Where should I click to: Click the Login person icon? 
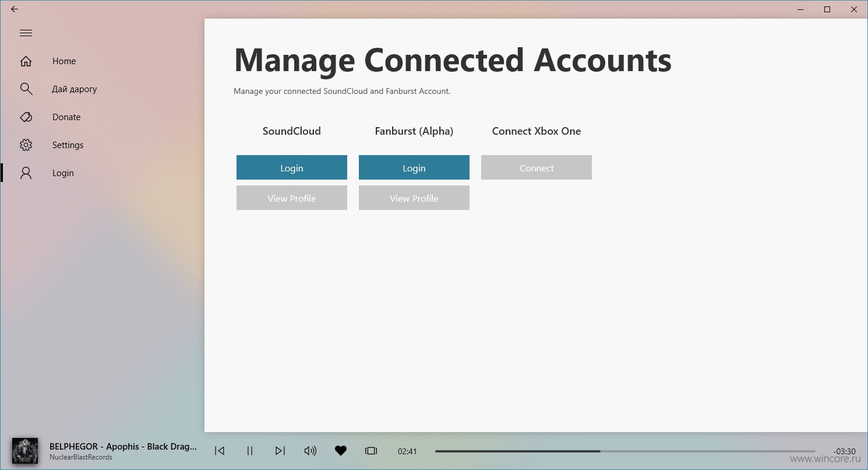[x=26, y=173]
